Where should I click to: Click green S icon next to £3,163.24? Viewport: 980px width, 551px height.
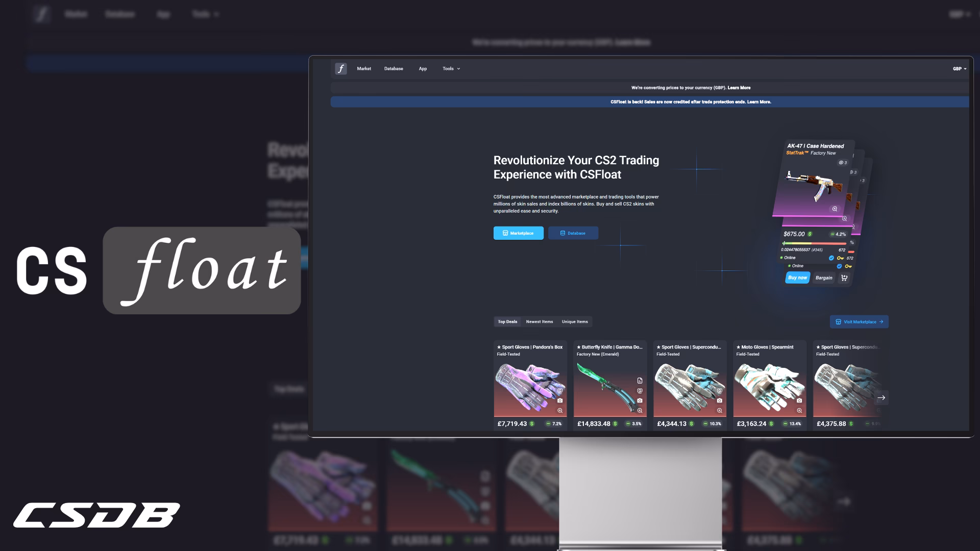tap(771, 424)
